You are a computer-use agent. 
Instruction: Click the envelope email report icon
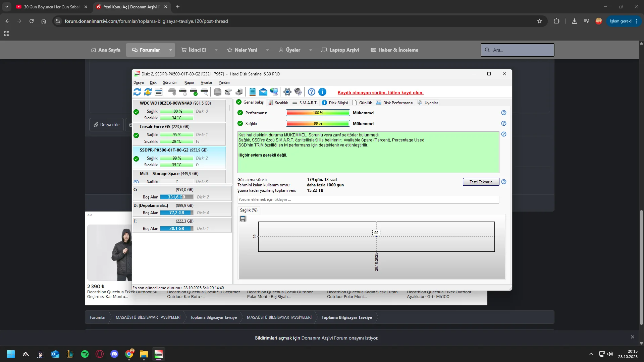pos(263,92)
